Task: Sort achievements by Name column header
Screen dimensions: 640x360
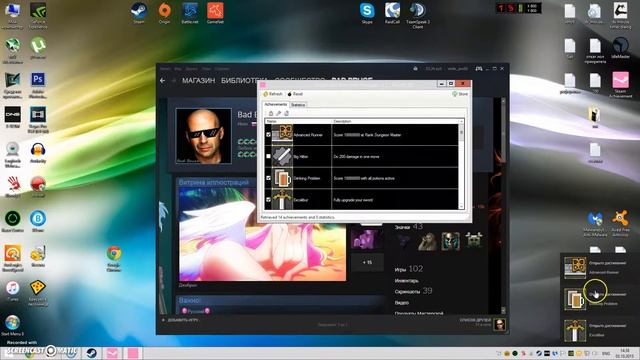Action: [x=298, y=121]
